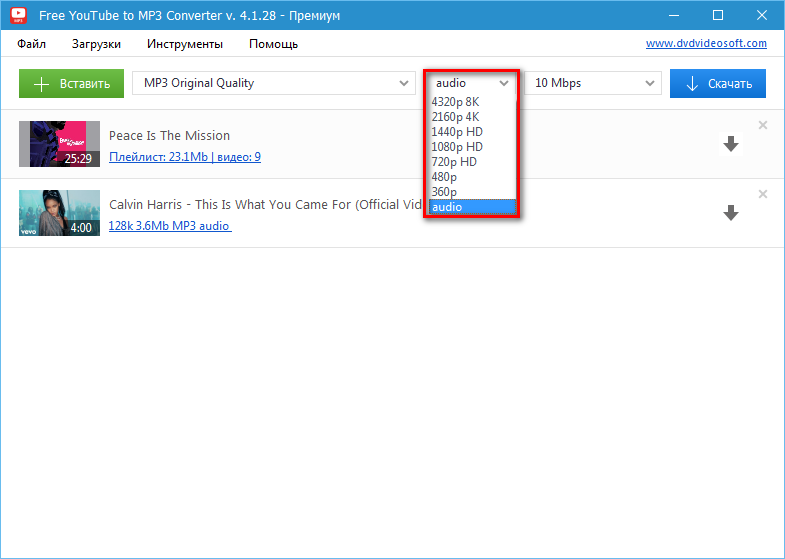The width and height of the screenshot is (785, 559).
Task: Open the Помощь menu
Action: (273, 44)
